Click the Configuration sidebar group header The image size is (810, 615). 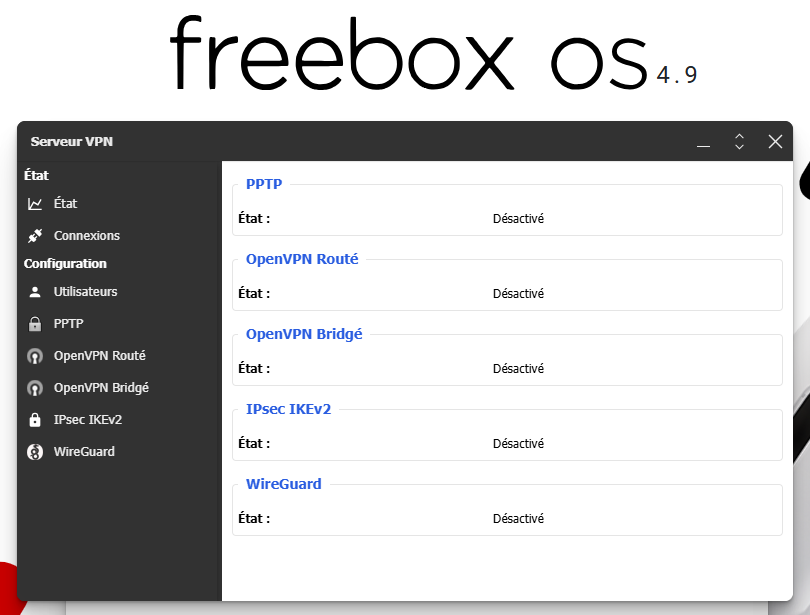pos(65,264)
